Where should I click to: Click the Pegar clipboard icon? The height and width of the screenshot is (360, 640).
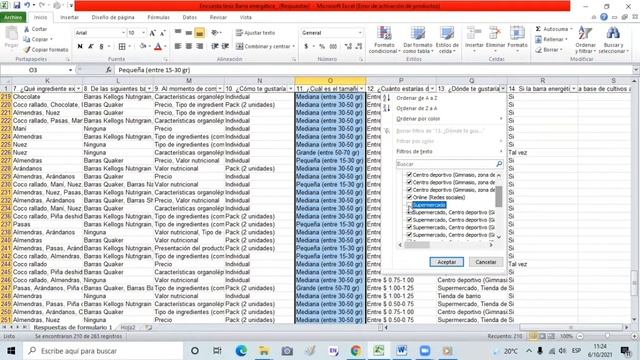11,33
